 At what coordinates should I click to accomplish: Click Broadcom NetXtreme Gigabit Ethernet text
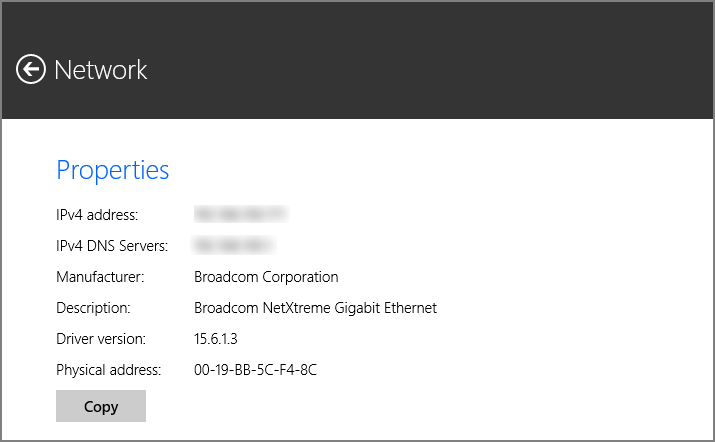coord(315,308)
